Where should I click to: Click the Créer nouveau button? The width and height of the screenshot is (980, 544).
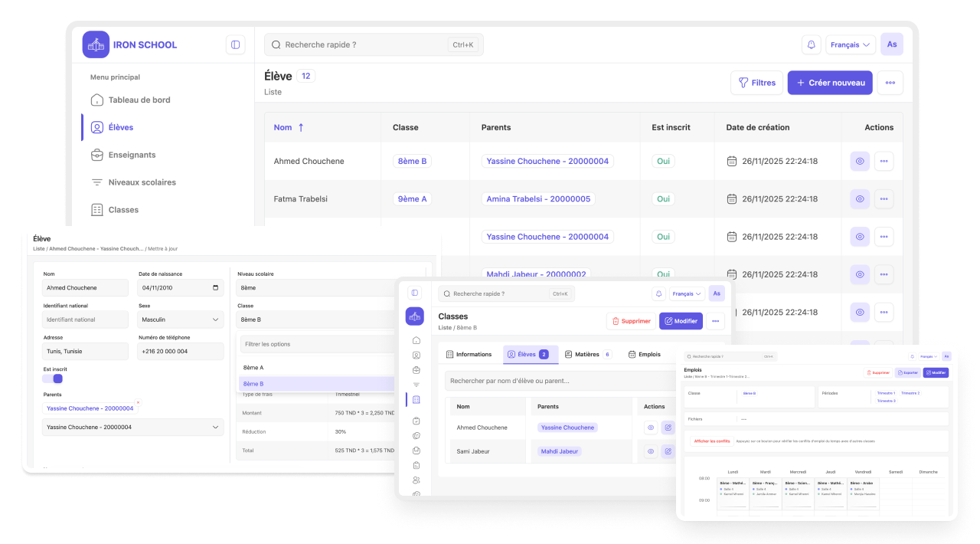830,83
